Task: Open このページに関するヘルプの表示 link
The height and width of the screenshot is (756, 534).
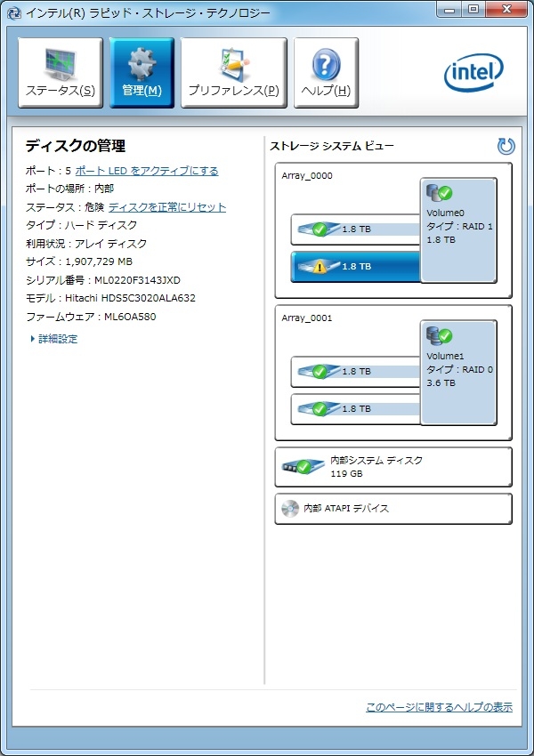Action: point(439,707)
